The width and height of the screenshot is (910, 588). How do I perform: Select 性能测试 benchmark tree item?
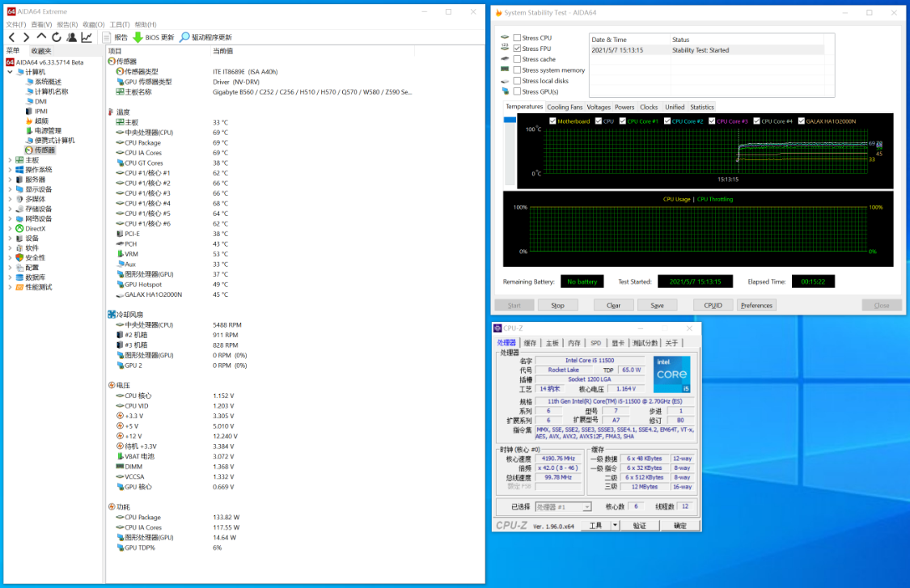click(x=34, y=287)
